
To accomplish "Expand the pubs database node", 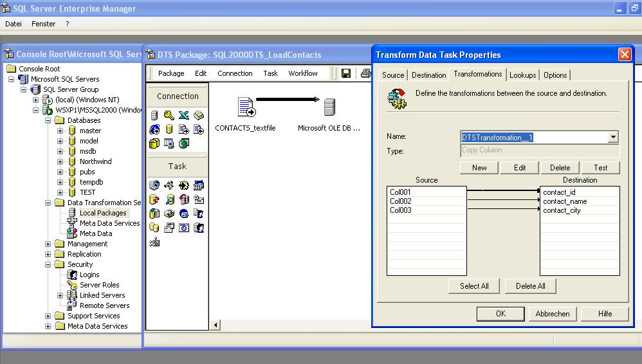I will coord(60,172).
